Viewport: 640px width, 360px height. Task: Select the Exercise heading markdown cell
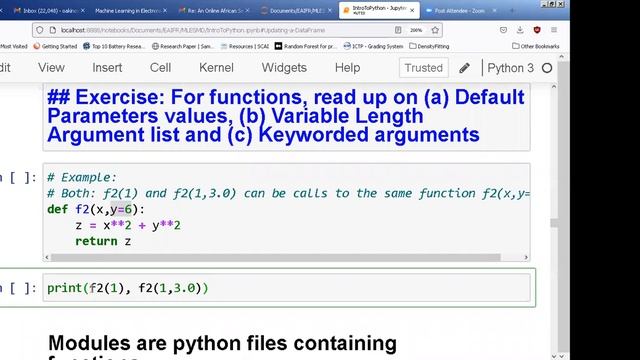pos(287,116)
